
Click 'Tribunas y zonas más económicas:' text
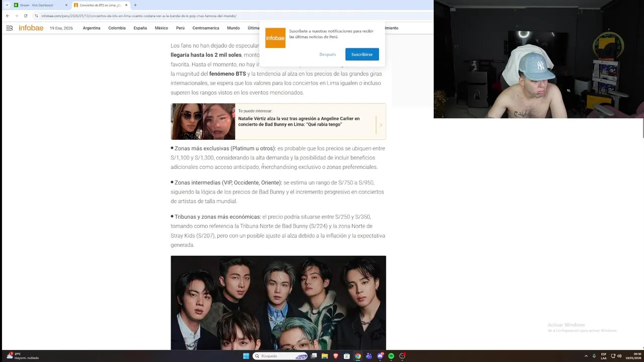point(217,217)
